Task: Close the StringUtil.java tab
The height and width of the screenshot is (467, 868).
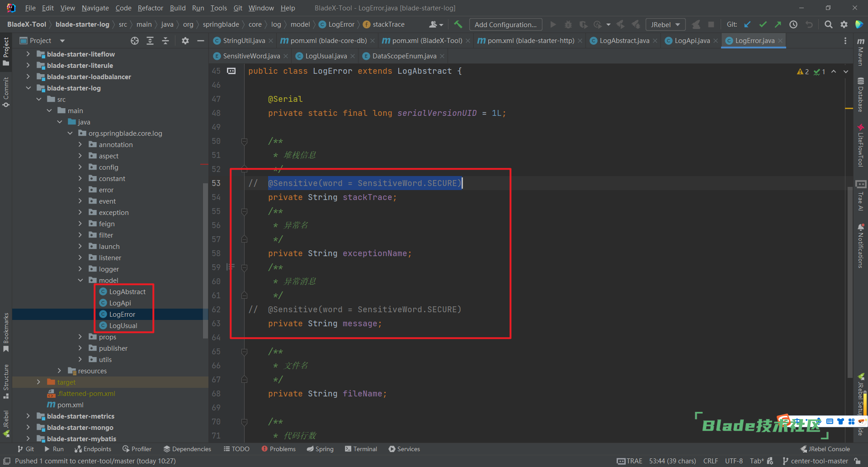Action: (x=271, y=41)
